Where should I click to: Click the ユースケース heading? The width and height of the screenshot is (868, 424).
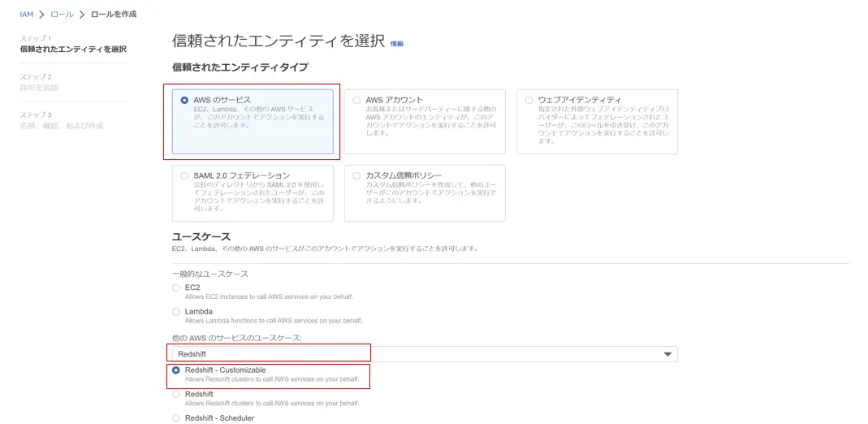[201, 237]
